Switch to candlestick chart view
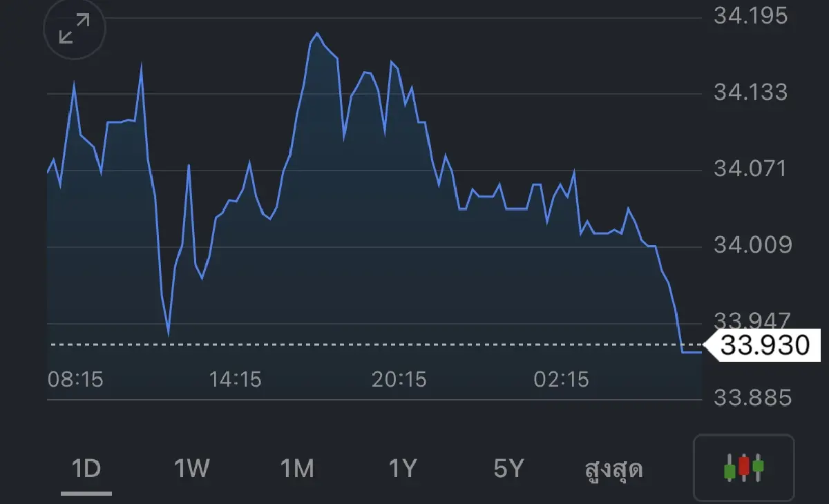Viewport: 829px width, 504px height. point(744,467)
